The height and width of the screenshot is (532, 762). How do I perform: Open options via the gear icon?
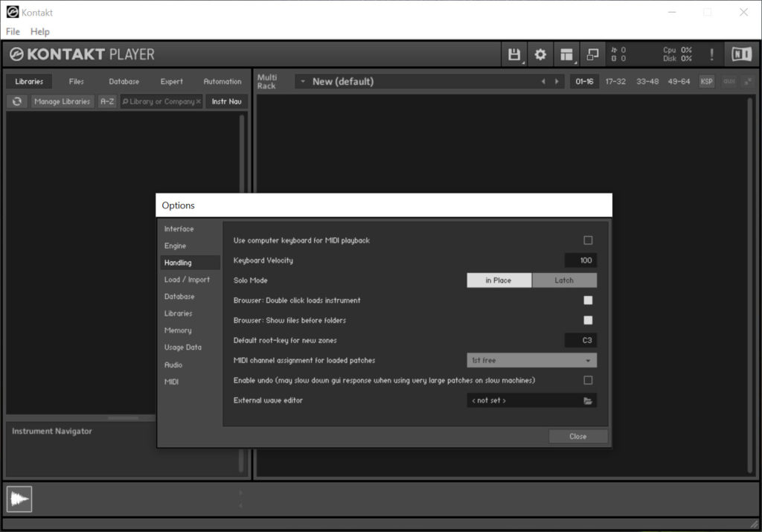coord(540,54)
